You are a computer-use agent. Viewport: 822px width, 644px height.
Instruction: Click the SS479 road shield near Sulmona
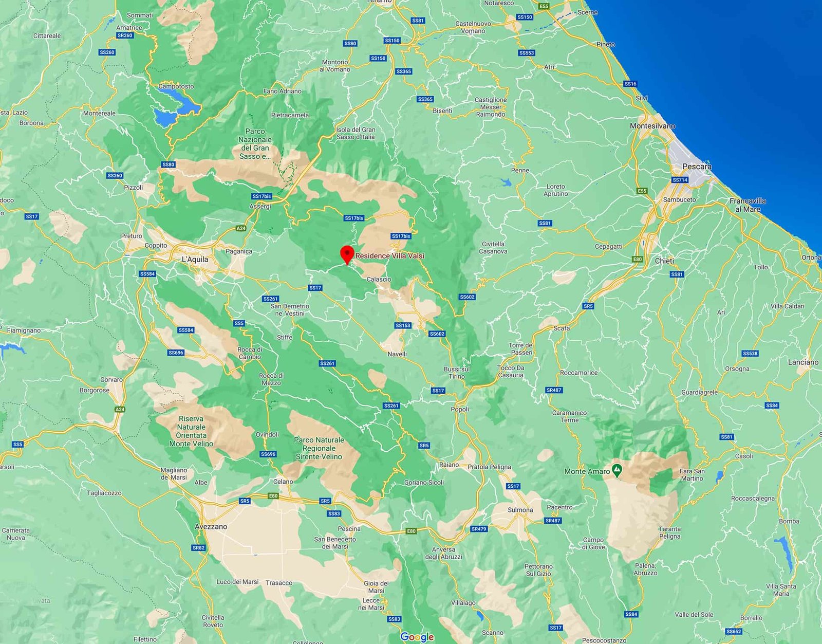[x=478, y=529]
